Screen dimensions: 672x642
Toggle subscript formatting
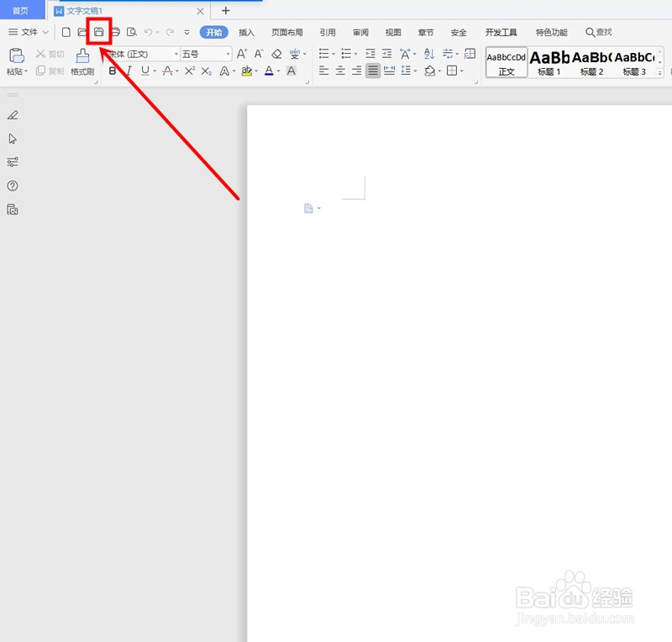point(207,71)
